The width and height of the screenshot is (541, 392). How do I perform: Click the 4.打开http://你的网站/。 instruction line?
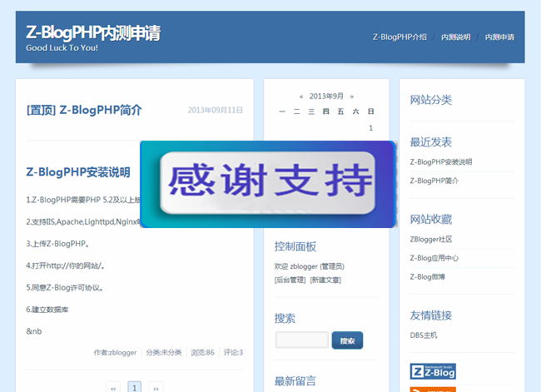pos(65,265)
